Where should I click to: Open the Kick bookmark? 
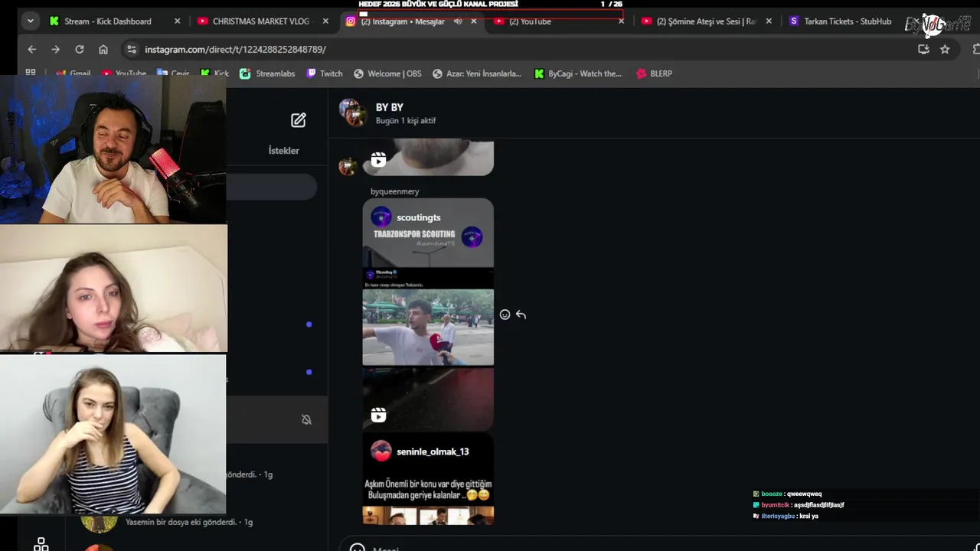(x=214, y=73)
